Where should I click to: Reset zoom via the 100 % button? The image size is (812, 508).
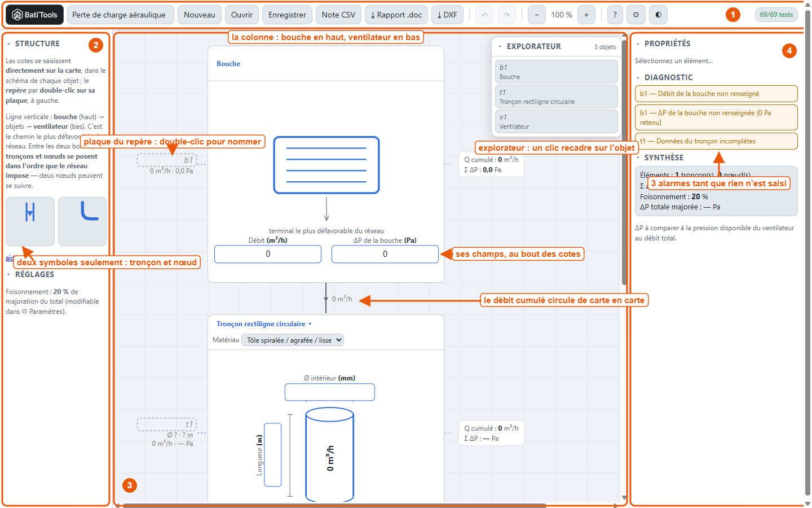tap(562, 15)
